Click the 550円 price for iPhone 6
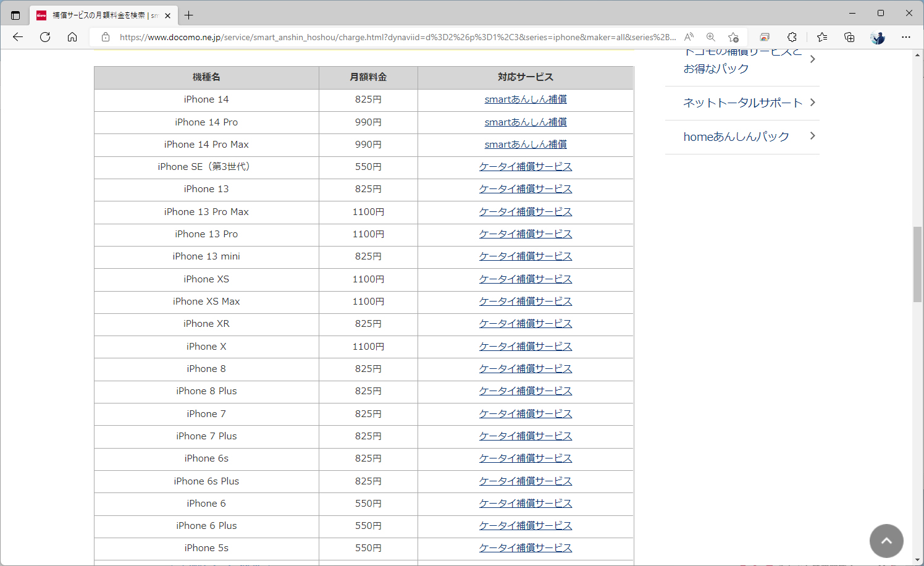Viewport: 924px width, 566px height. pyautogui.click(x=368, y=504)
